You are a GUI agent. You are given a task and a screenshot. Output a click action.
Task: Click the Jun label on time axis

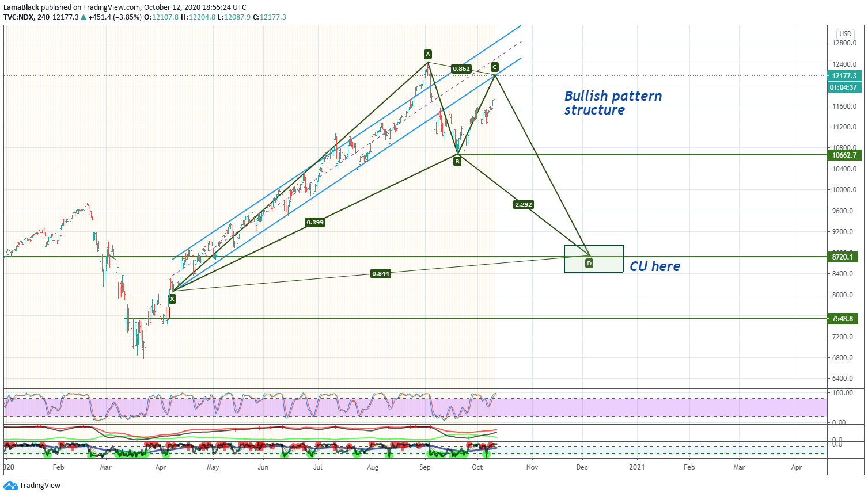263,467
